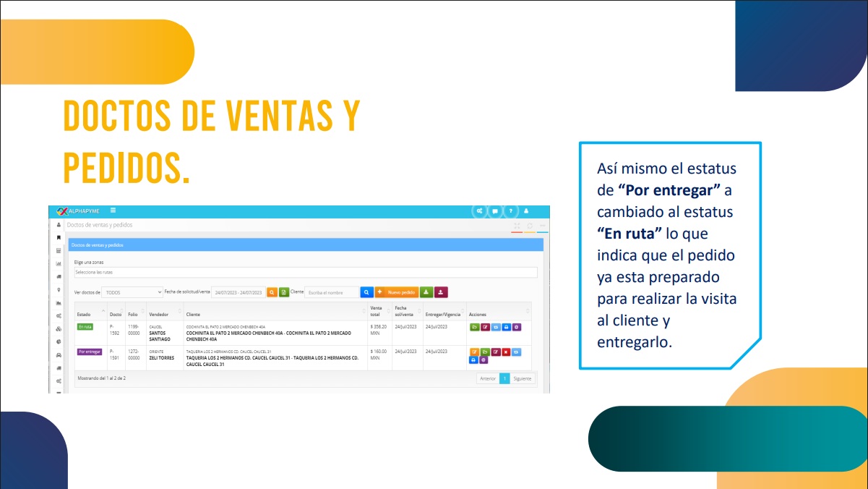868x489 pixels.
Task: Open the 'Ver doctos de' TODOS dropdown
Action: (x=132, y=292)
